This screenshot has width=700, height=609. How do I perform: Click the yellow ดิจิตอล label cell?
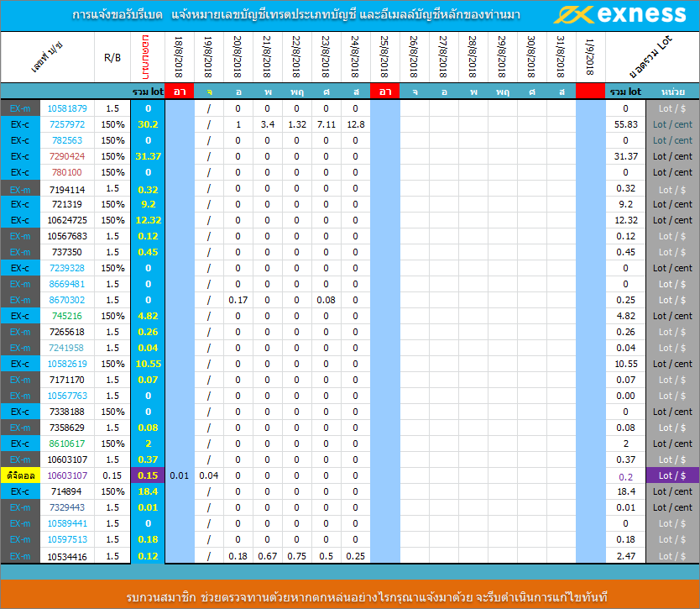(x=20, y=475)
